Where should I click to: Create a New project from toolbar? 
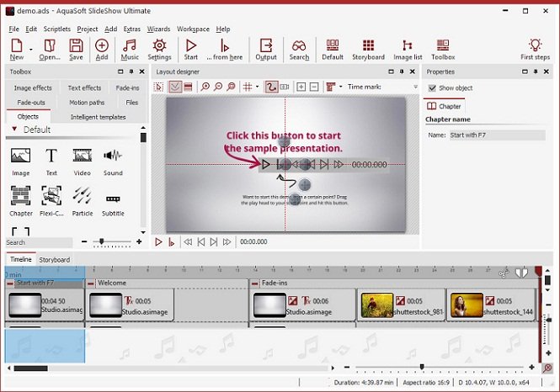(17, 50)
